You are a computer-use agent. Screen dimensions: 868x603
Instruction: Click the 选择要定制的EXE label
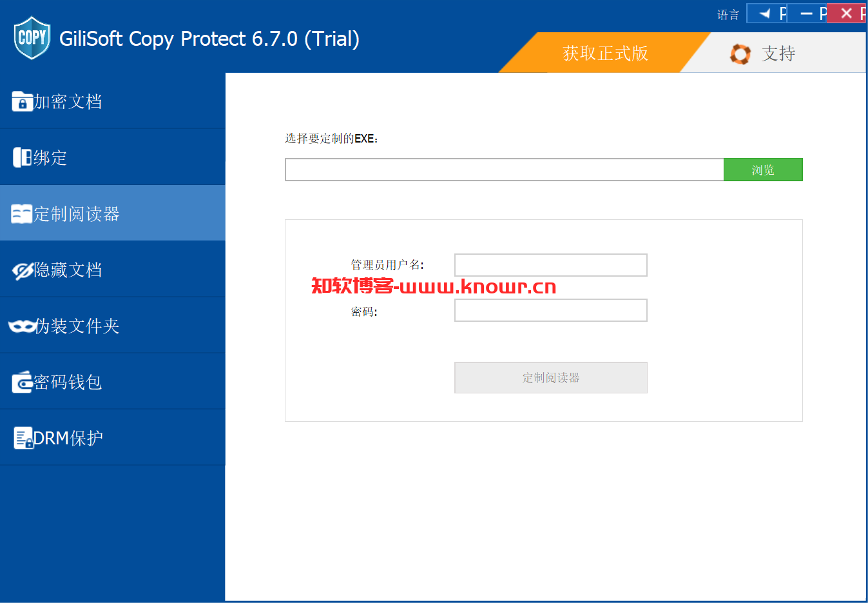point(331,139)
